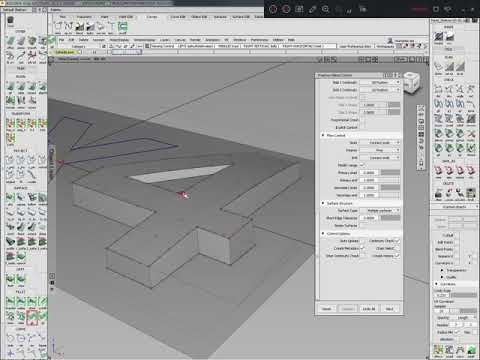Collapse the Flow Control section
Screen dimensions: 480x360
pyautogui.click(x=323, y=135)
